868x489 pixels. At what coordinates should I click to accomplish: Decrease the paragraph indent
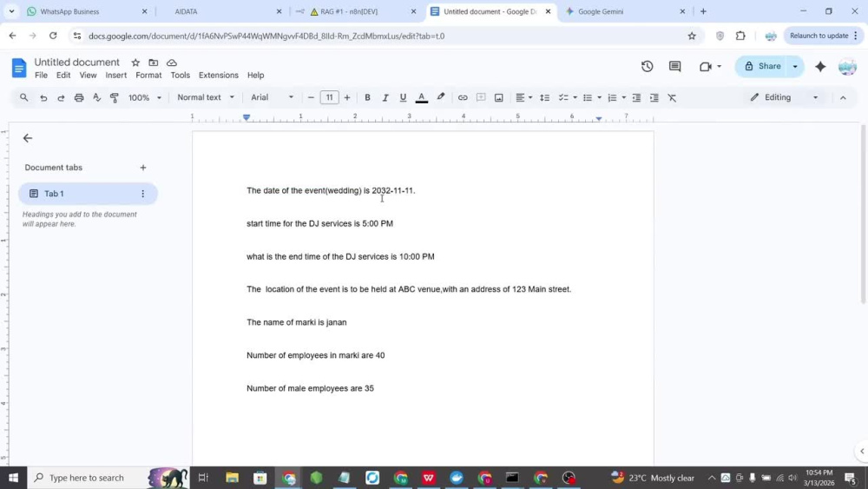(x=636, y=97)
